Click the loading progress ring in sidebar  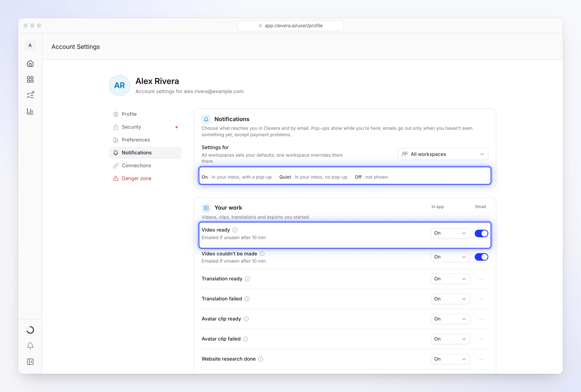(30, 330)
